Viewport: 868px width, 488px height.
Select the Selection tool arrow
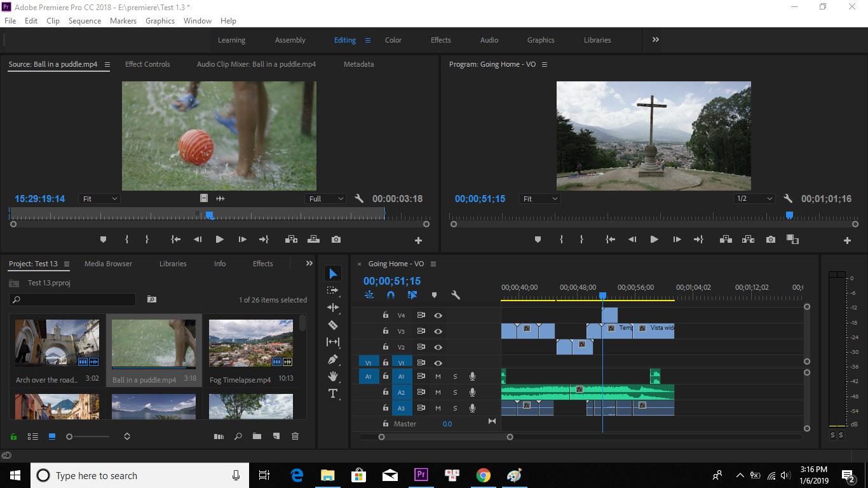pos(333,274)
